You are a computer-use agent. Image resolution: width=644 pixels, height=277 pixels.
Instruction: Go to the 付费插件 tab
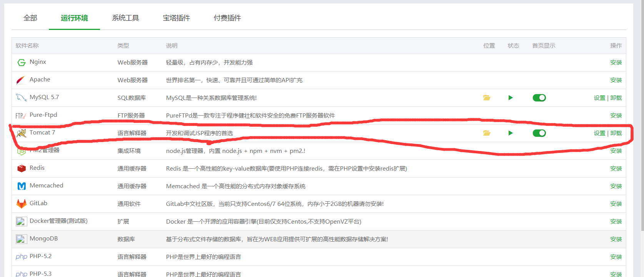(227, 18)
